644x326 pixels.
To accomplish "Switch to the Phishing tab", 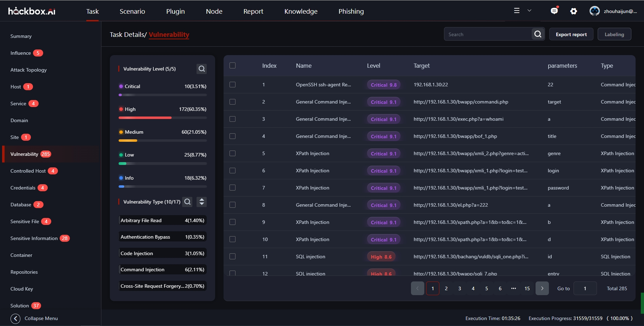I will 351,11.
